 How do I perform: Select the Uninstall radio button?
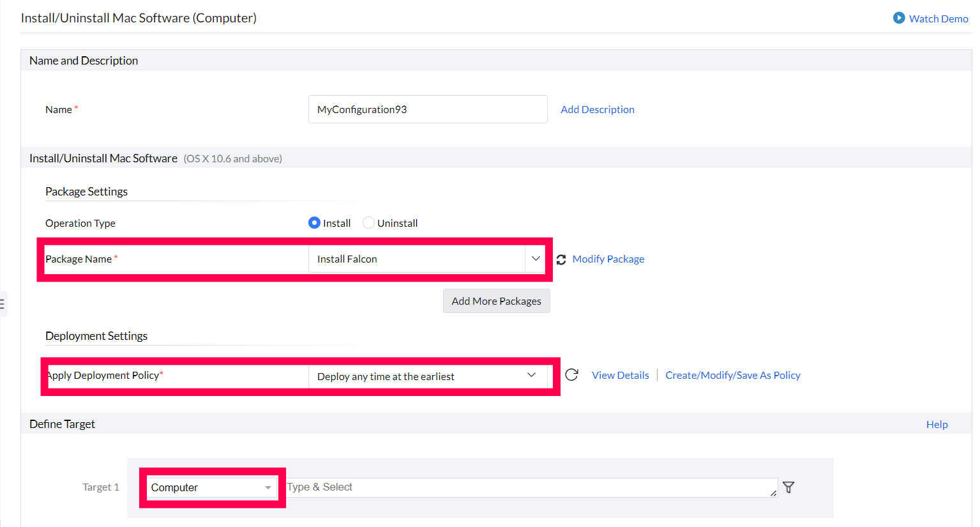coord(368,223)
